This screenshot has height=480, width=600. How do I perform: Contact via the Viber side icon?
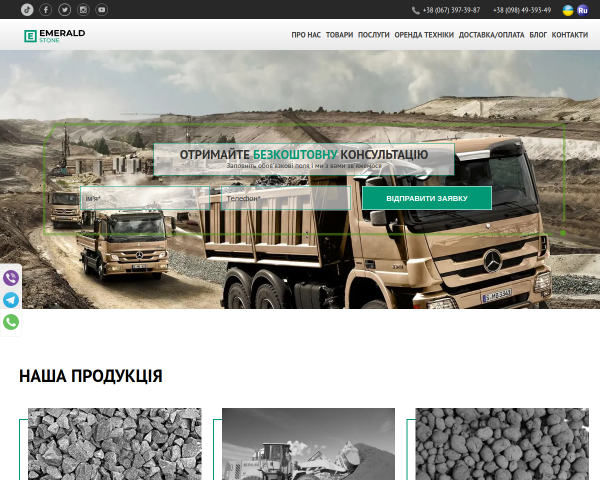click(11, 278)
